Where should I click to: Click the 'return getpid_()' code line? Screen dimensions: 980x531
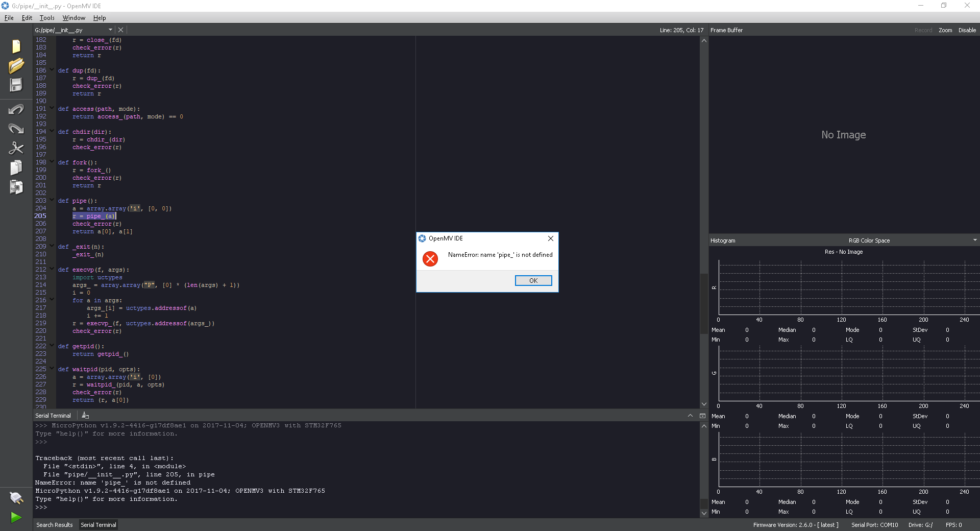point(101,354)
